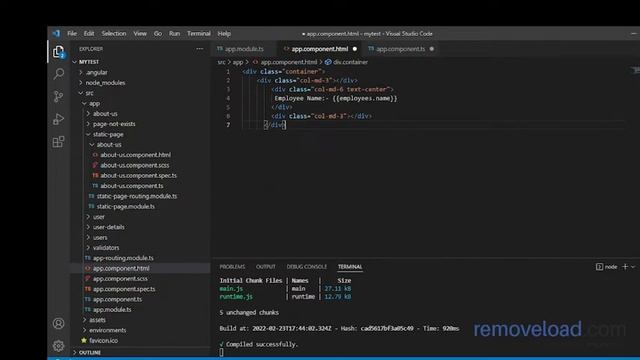Expand the OUTLINE section
The width and height of the screenshot is (640, 360).
pos(141,352)
